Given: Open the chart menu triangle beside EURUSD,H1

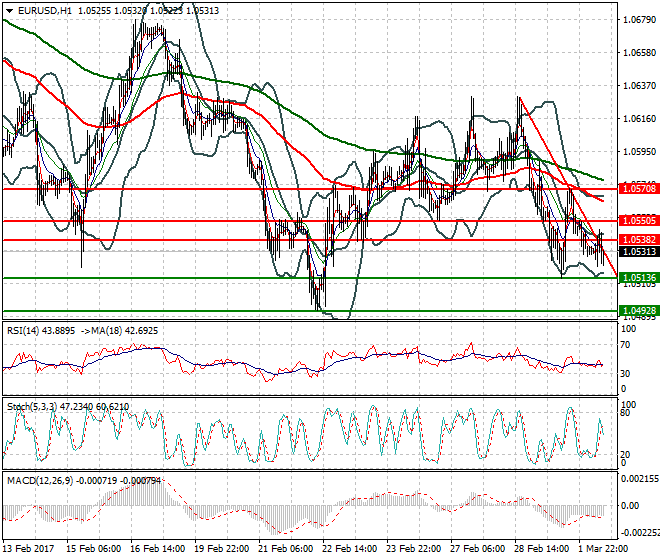Looking at the screenshot, I should (9, 11).
